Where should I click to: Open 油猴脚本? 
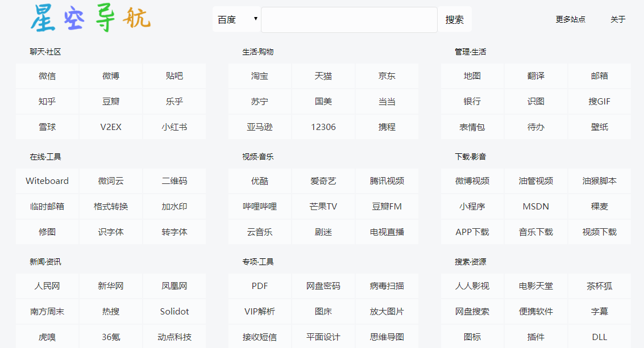point(600,181)
